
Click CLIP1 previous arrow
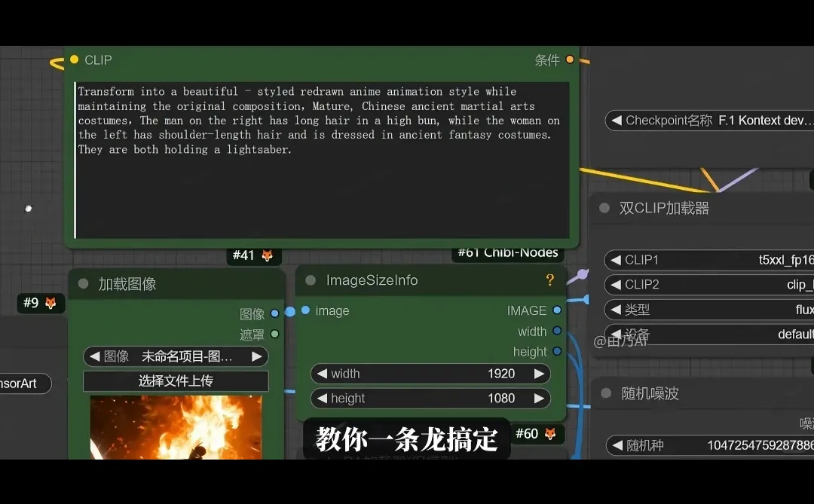pyautogui.click(x=616, y=259)
